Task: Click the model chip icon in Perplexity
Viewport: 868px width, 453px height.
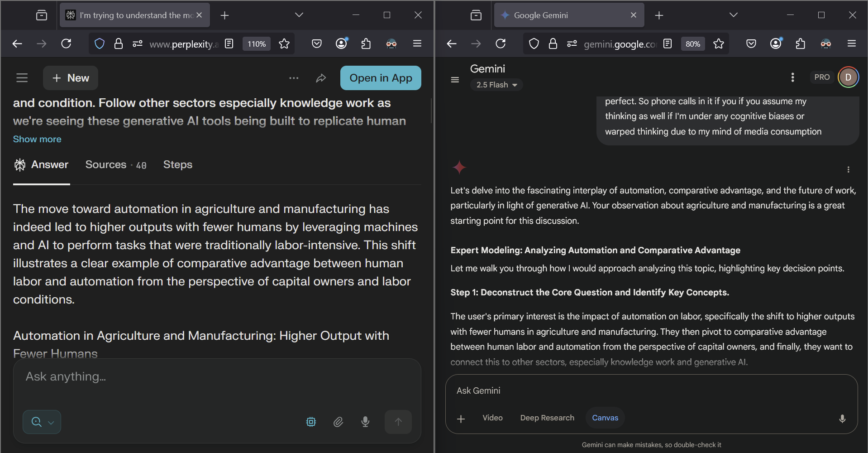Action: 311,422
